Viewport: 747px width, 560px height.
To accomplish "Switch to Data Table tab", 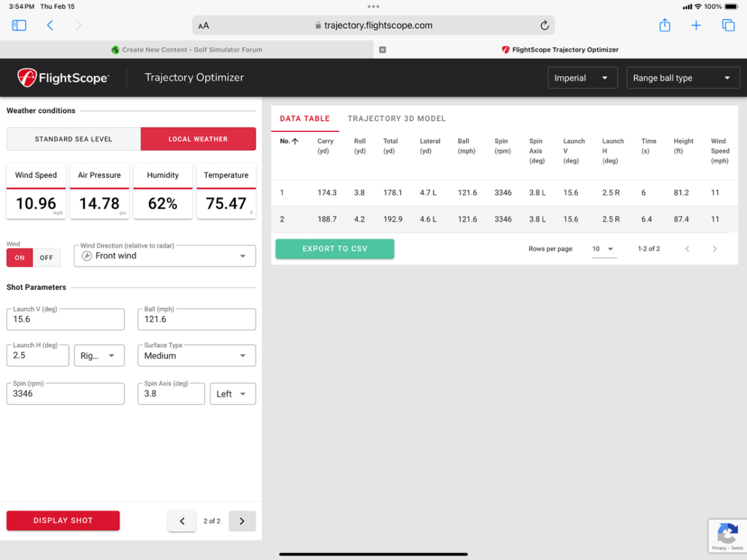I will (x=305, y=118).
